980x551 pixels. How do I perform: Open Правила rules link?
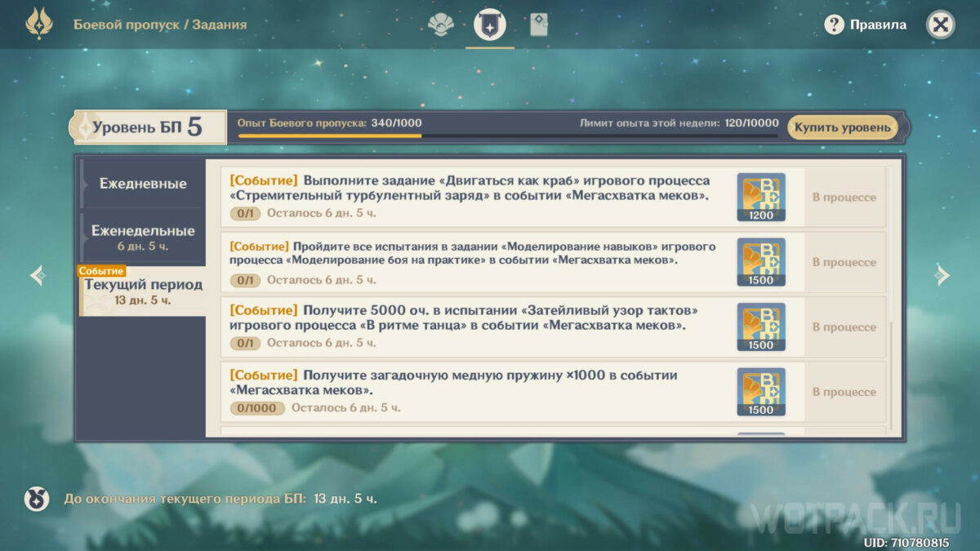tap(878, 24)
